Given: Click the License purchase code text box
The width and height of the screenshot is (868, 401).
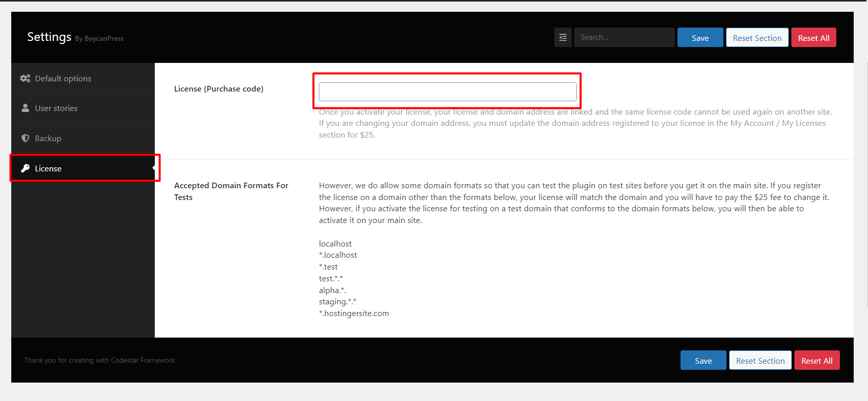Looking at the screenshot, I should pyautogui.click(x=447, y=92).
